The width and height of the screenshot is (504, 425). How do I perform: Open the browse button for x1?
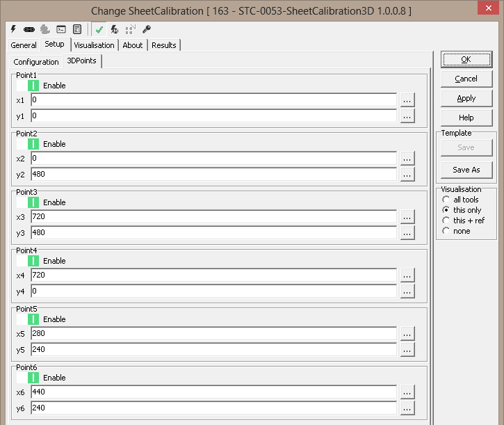pyautogui.click(x=407, y=100)
